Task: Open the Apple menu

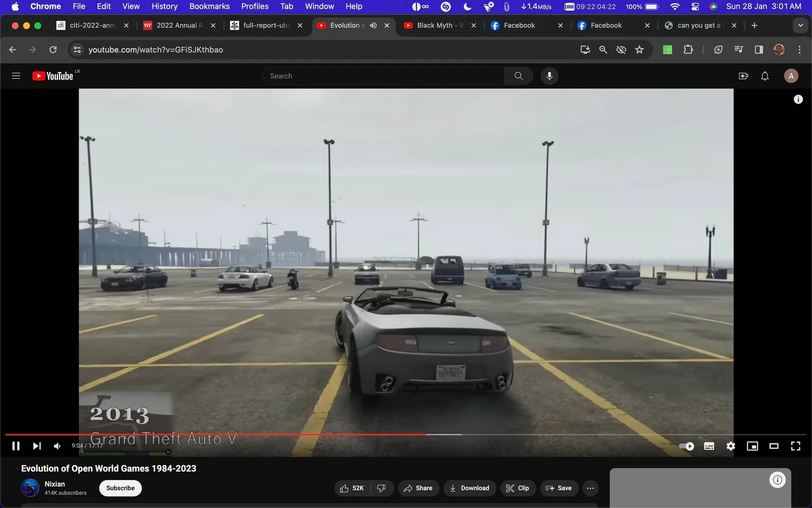Action: 15,6
